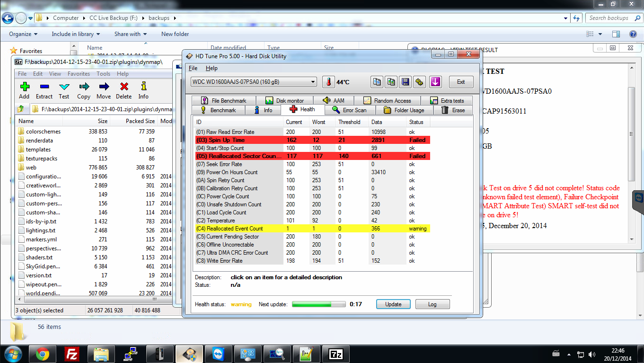Screen dimensions: 644x363
Task: Open drive selection dropdown in HD Tune
Action: [x=312, y=82]
